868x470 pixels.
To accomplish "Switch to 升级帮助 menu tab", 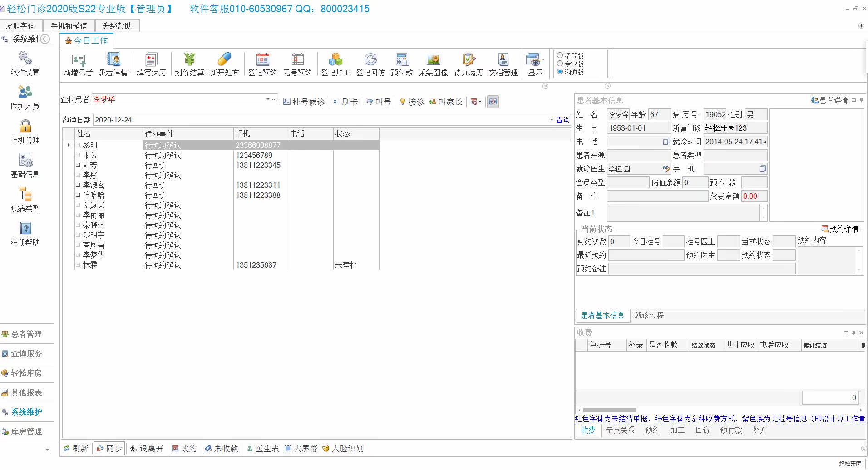I will tap(117, 26).
